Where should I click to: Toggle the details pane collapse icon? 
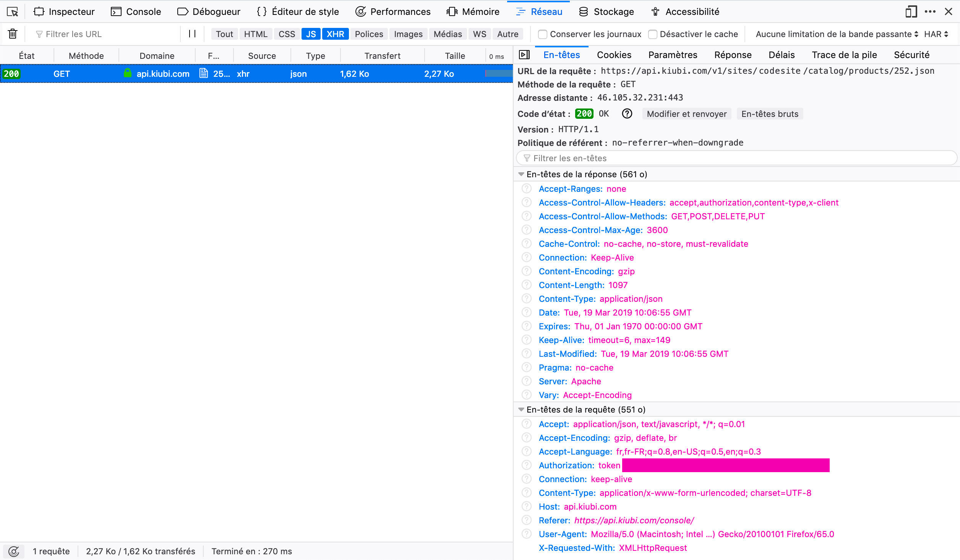tap(524, 55)
